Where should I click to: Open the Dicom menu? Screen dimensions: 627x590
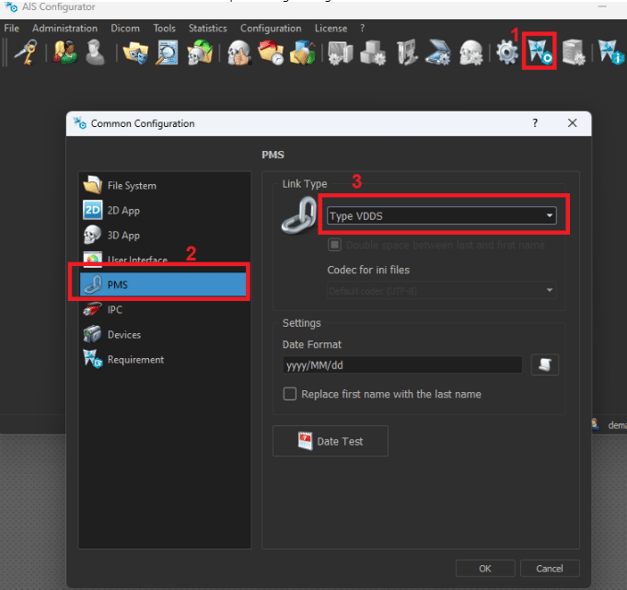coord(125,28)
